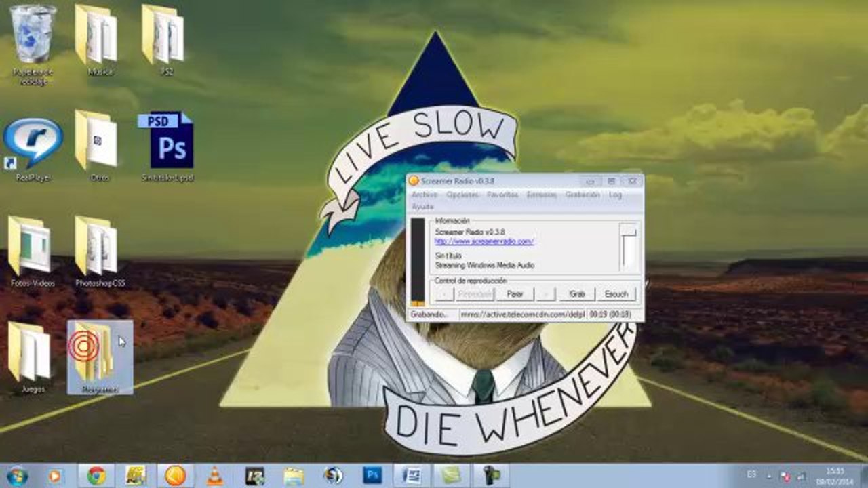
Task: Open the network status tray icon
Action: pos(802,476)
